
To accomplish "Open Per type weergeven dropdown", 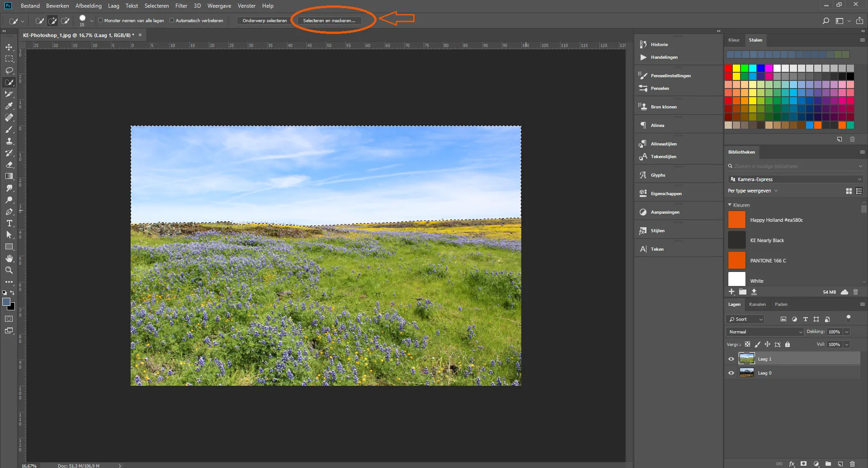I will (753, 191).
